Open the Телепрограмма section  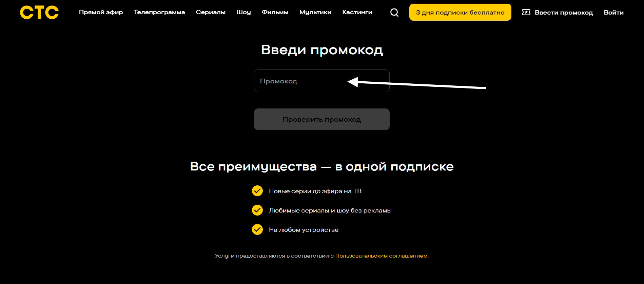(159, 12)
